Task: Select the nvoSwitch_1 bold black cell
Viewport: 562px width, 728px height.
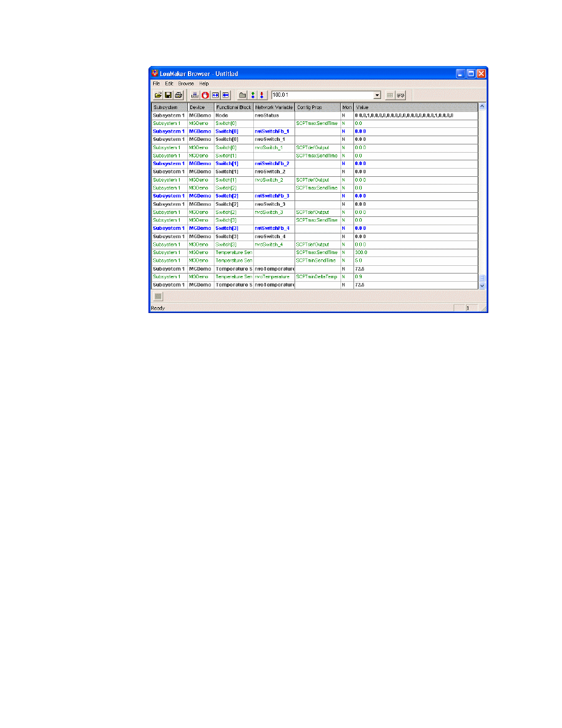Action: click(274, 140)
